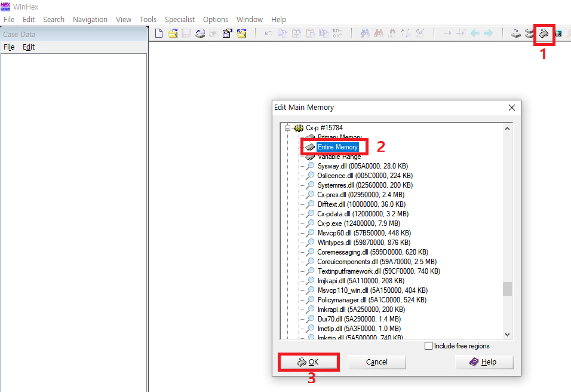The width and height of the screenshot is (571, 392).
Task: Click the memory list scroll up arrow
Action: tap(507, 128)
